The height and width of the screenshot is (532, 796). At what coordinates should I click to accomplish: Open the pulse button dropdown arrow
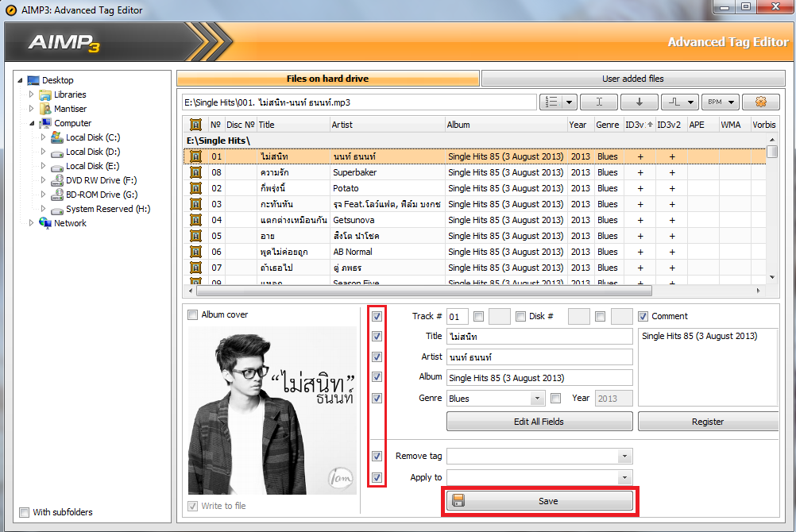pos(691,102)
